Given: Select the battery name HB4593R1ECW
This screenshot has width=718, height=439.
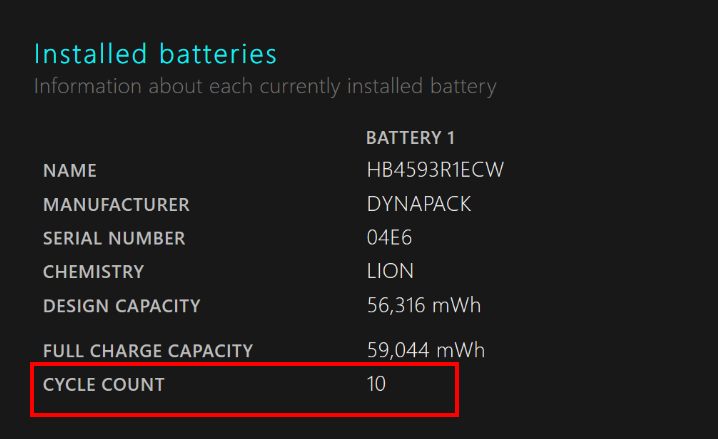Looking at the screenshot, I should (x=435, y=170).
